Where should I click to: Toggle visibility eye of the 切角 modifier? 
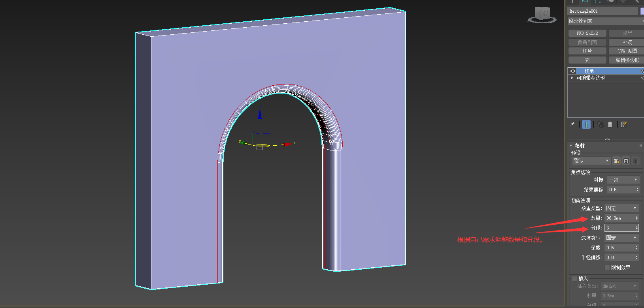tap(573, 71)
